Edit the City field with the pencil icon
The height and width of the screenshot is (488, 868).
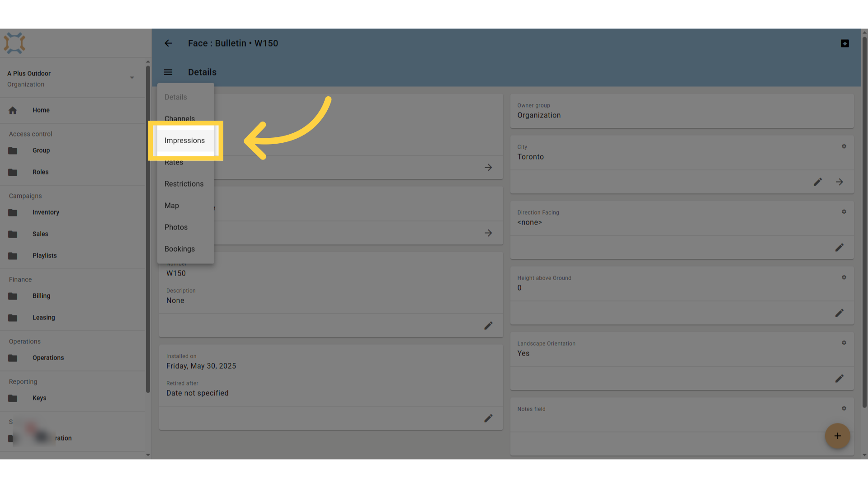click(818, 182)
